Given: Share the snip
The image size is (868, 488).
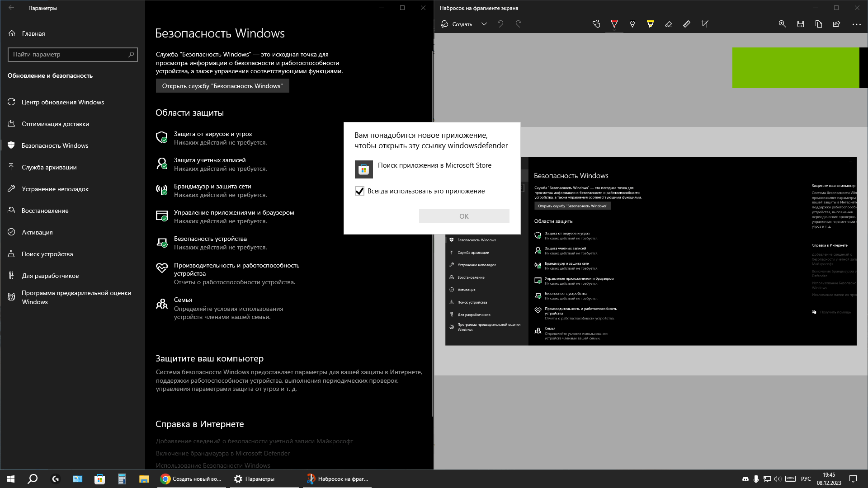Looking at the screenshot, I should click(837, 24).
